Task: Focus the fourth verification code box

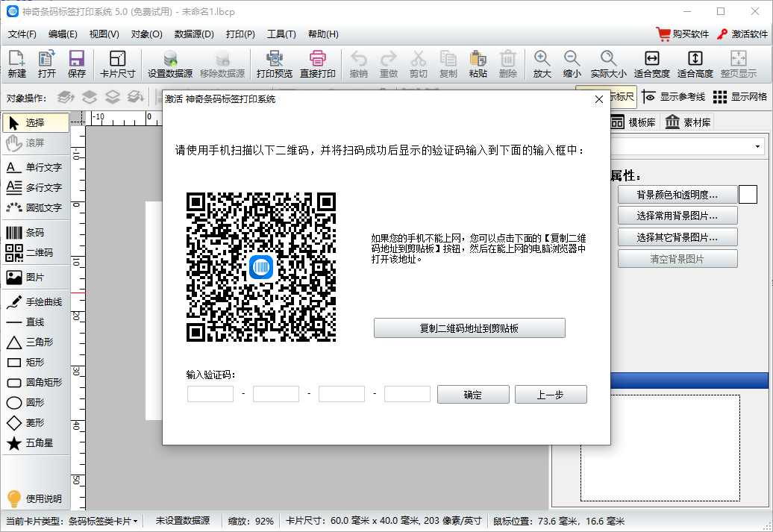Action: coord(407,395)
